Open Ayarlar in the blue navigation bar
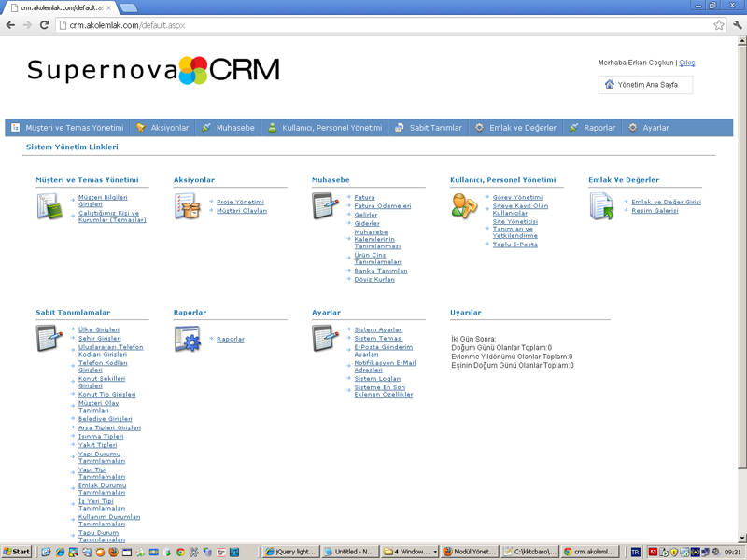Viewport: 747px width, 560px height. click(x=648, y=128)
